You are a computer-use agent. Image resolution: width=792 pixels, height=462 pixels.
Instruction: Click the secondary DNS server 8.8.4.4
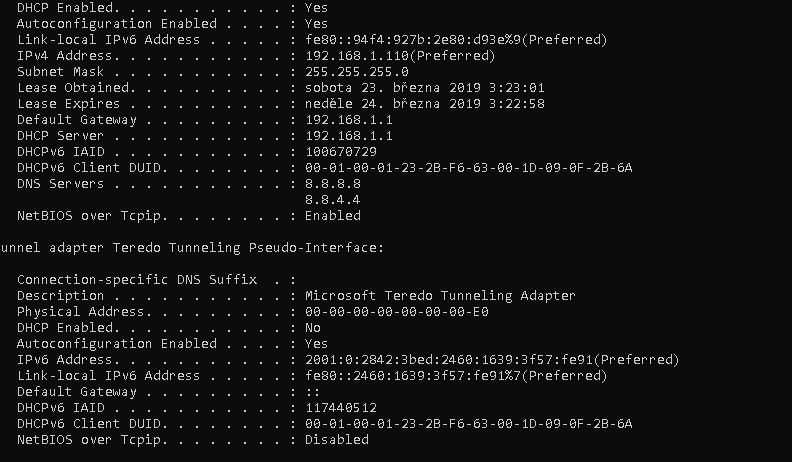(x=332, y=199)
